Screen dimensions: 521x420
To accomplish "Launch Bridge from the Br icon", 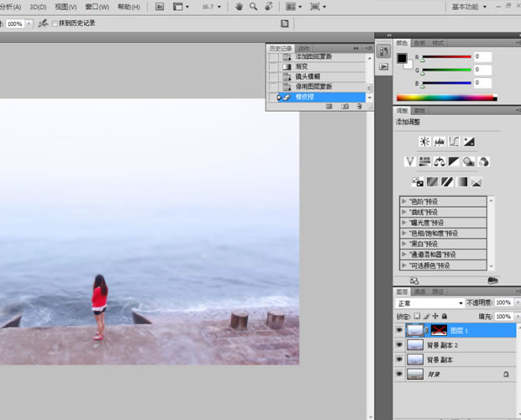I will 160,7.
